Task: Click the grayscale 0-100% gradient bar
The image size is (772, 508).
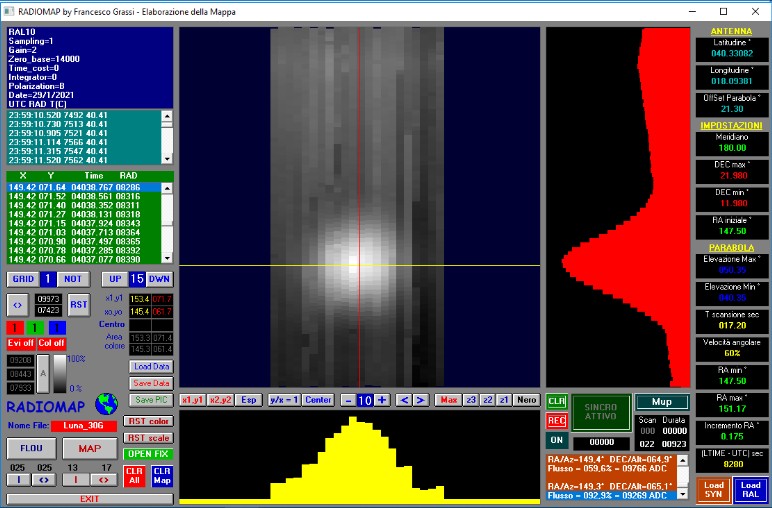Action: [x=60, y=374]
